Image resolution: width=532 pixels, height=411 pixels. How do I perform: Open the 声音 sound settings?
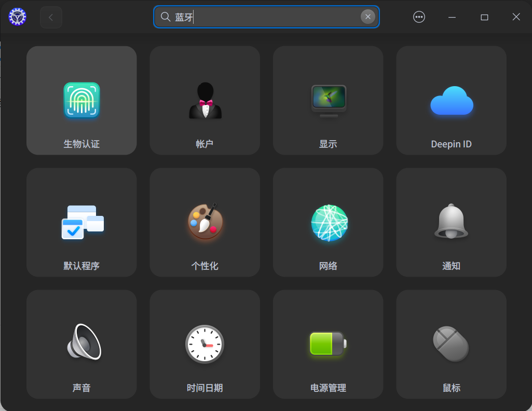(81, 344)
